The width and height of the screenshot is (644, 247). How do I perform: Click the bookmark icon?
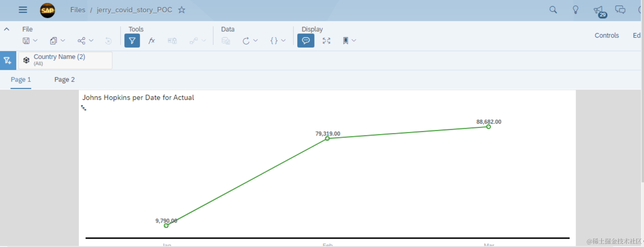click(x=345, y=41)
